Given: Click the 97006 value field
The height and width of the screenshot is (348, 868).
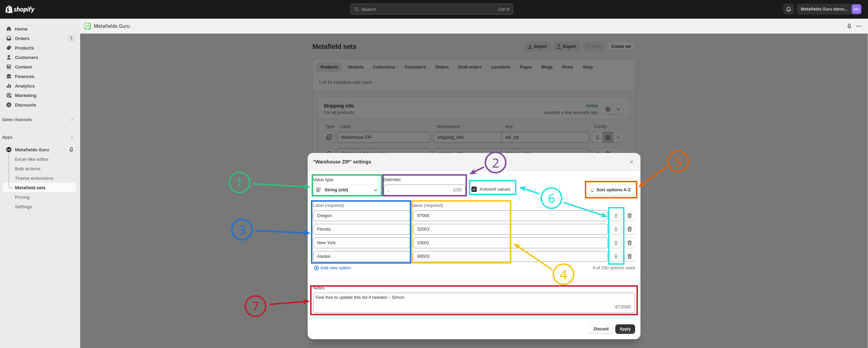Looking at the screenshot, I should click(510, 216).
